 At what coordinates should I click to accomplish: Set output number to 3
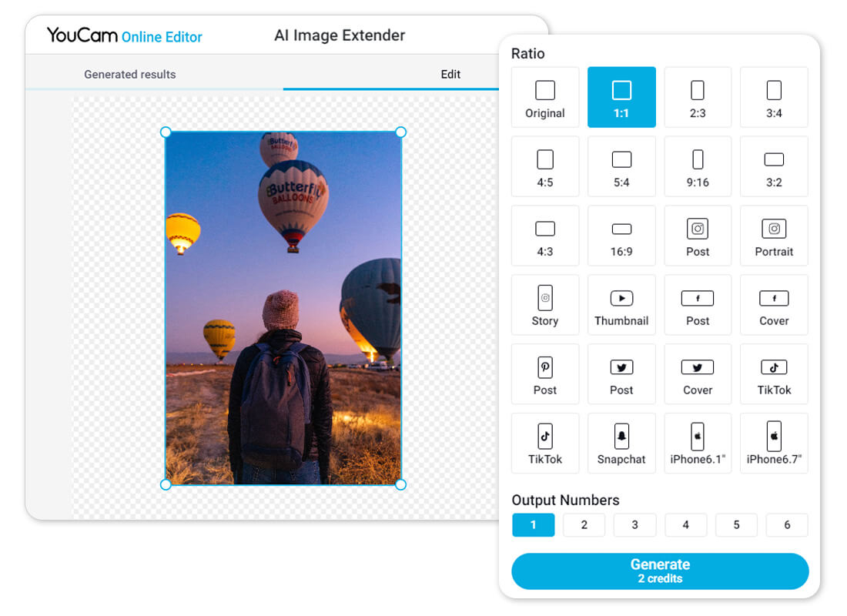pos(634,524)
